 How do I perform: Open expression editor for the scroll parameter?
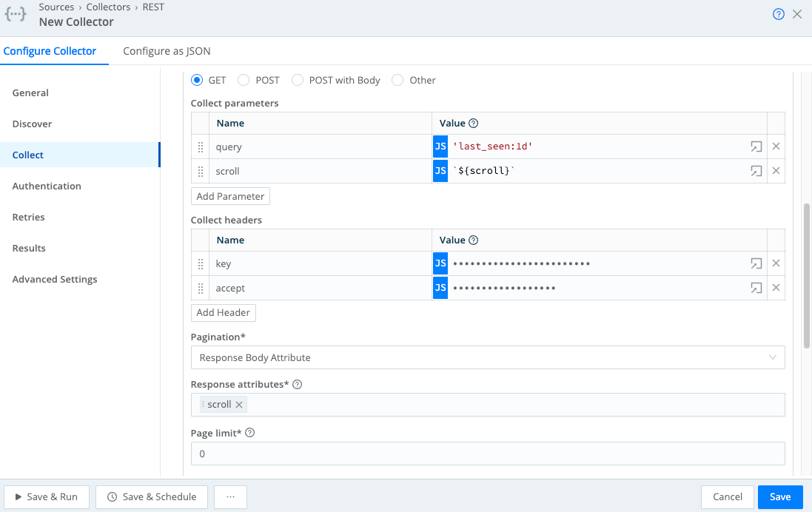point(756,170)
